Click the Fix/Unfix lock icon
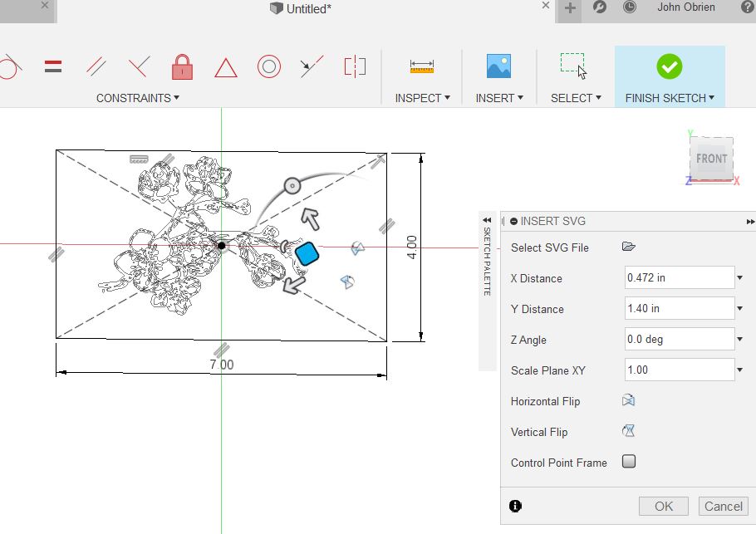 pyautogui.click(x=182, y=66)
